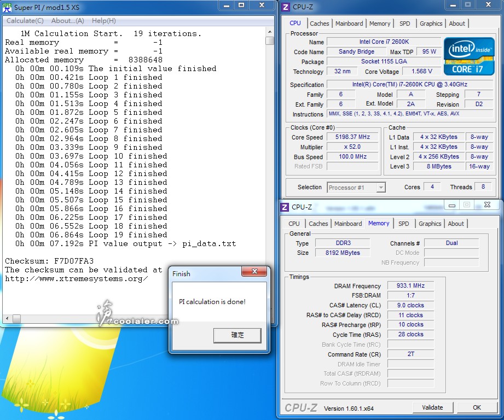Click the Multiplier value "x 52.0"
504x420 pixels.
[x=352, y=147]
